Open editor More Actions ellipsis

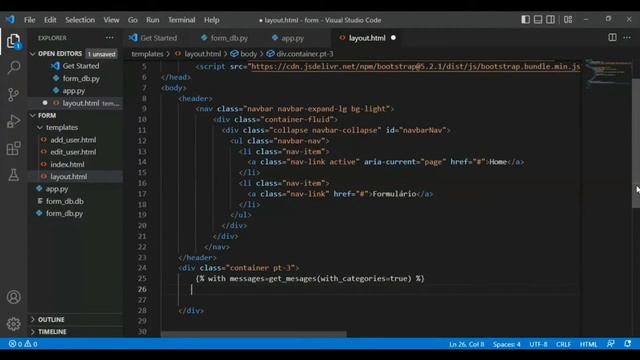[627, 38]
